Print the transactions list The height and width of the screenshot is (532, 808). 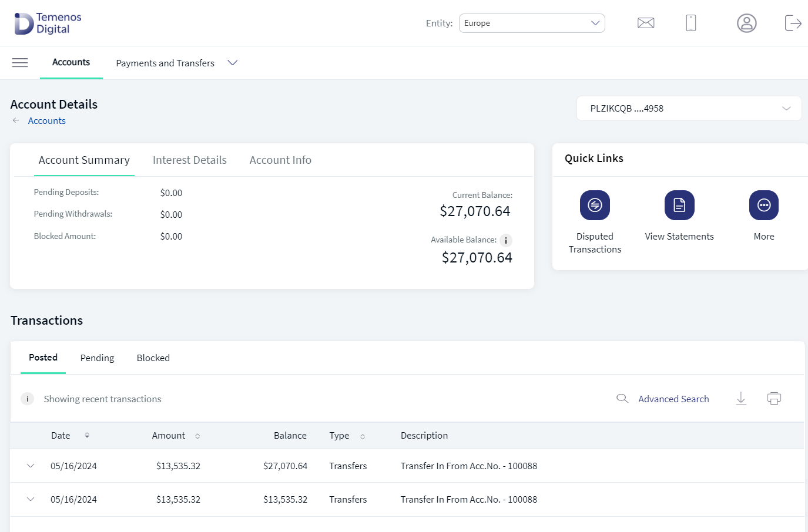tap(774, 399)
